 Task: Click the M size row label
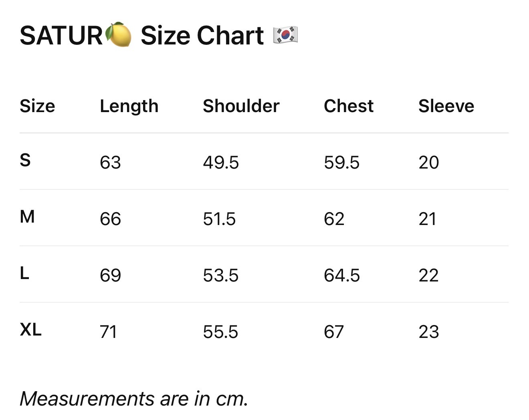(x=27, y=217)
